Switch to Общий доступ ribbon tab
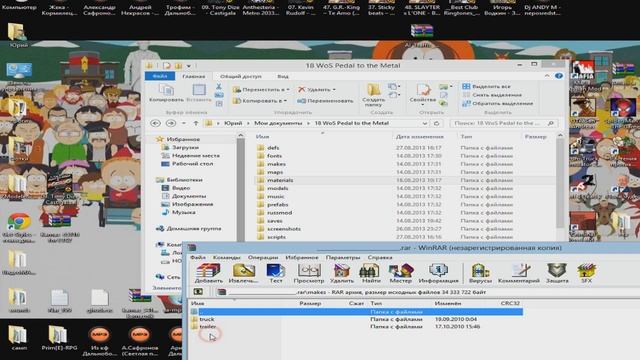The height and width of the screenshot is (360, 640). pyautogui.click(x=241, y=76)
